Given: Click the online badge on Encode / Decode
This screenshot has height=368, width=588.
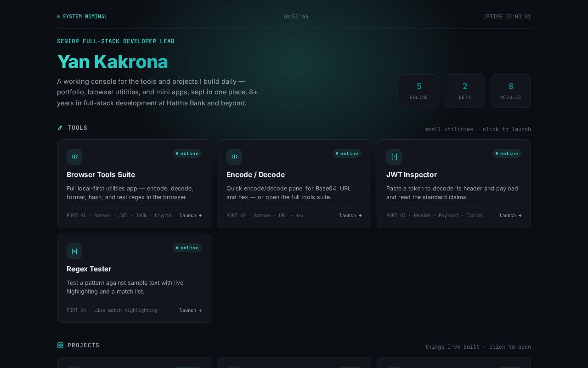Looking at the screenshot, I should coord(347,154).
